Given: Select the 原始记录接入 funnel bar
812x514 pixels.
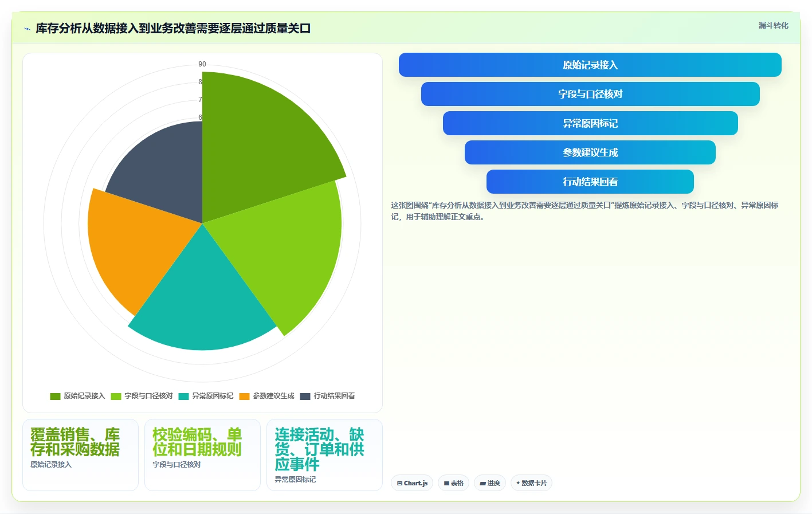Looking at the screenshot, I should coord(590,65).
